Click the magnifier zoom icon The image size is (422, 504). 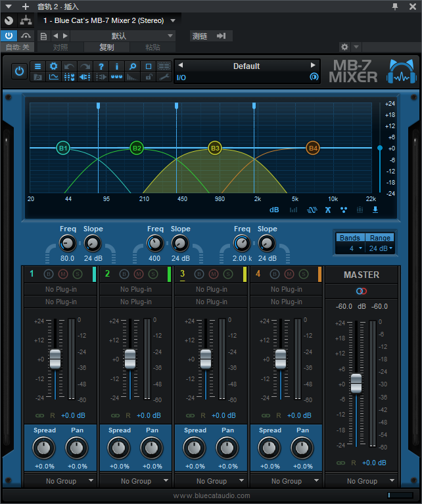[133, 66]
